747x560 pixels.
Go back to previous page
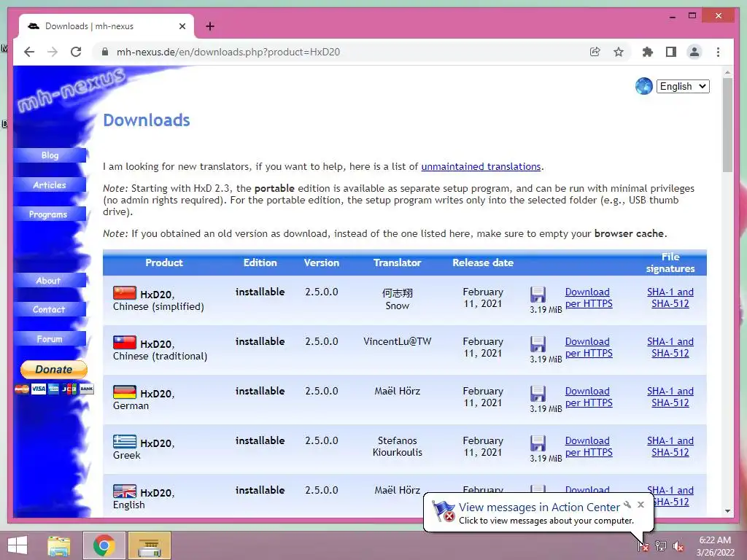point(29,52)
